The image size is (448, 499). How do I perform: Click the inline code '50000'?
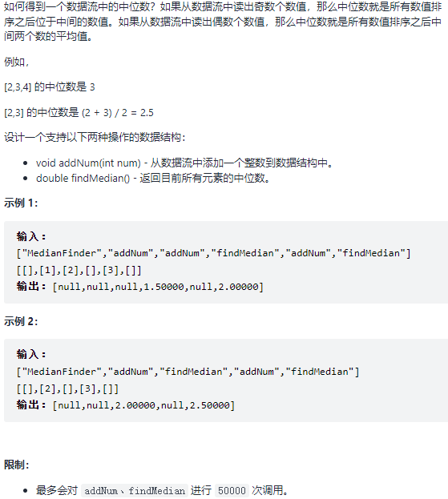[232, 491]
